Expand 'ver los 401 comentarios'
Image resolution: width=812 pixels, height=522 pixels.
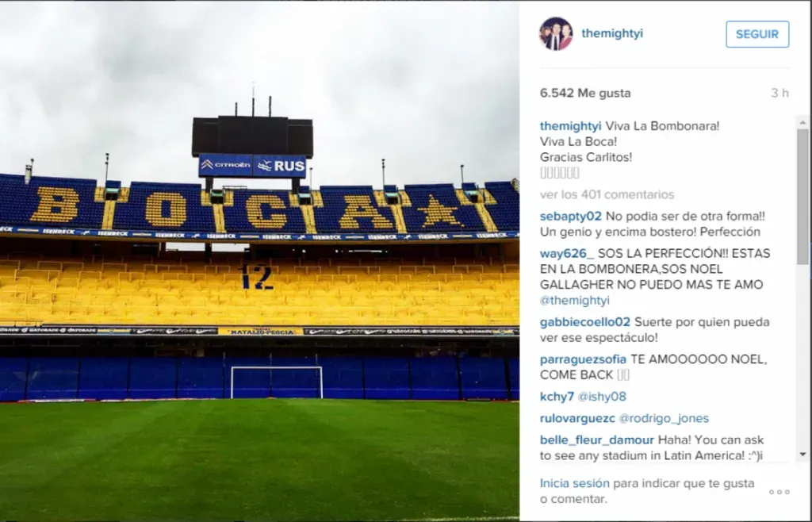pos(607,194)
